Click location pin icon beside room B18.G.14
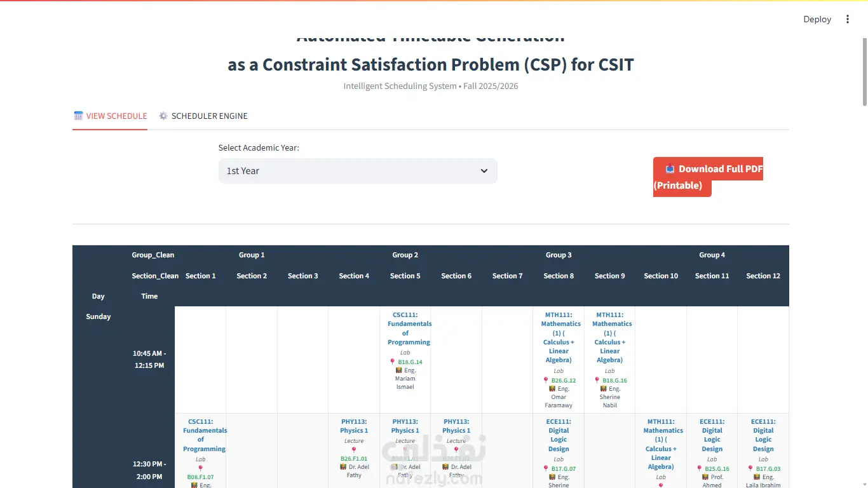 pyautogui.click(x=392, y=362)
